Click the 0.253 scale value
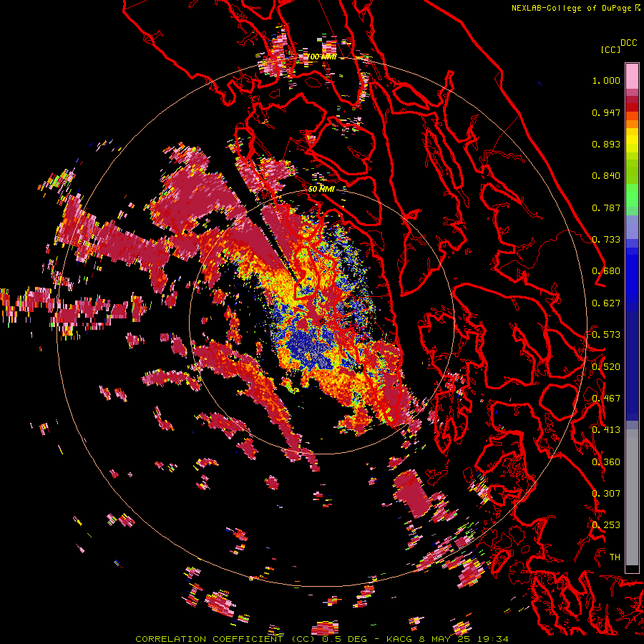This screenshot has height=644, width=644. (x=606, y=525)
